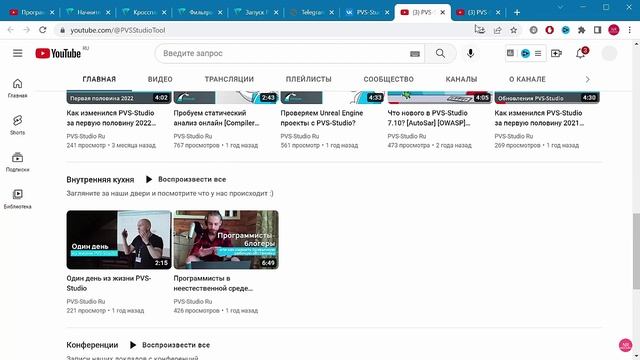640x360 pixels.
Task: Open video Пробуем статический анализ онлайн
Action: click(216, 118)
